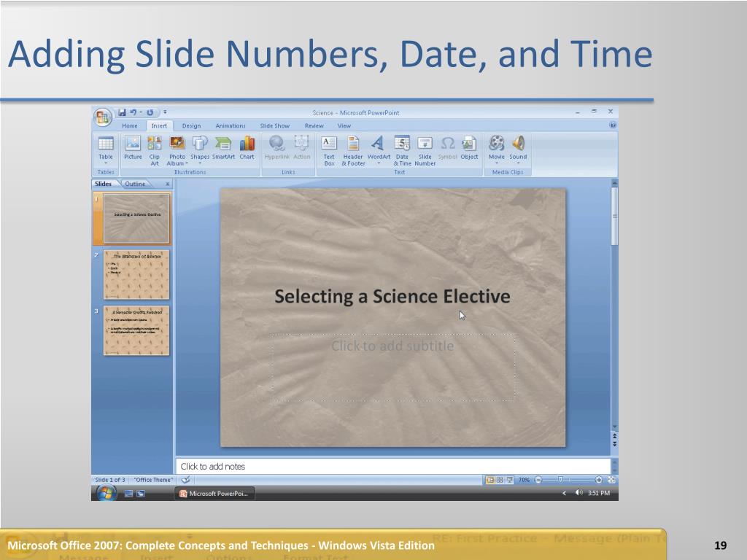Click the volume icon in system tray

578,493
